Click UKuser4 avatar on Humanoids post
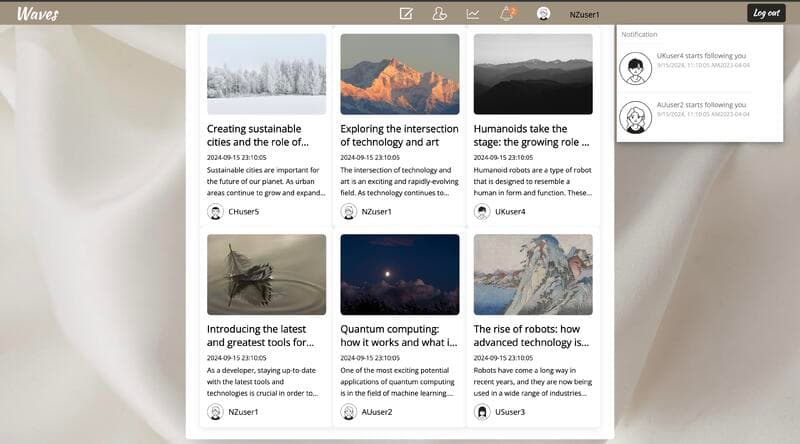800x444 pixels. [482, 211]
